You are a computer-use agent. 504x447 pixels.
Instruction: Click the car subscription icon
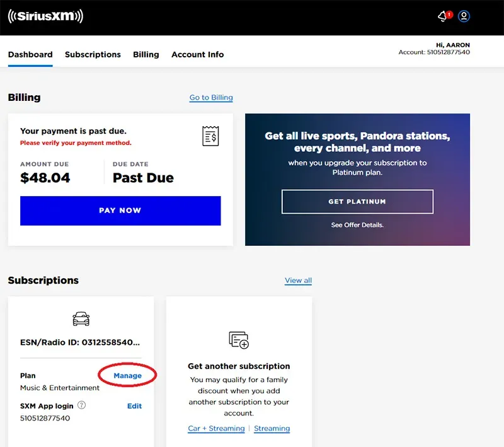click(x=81, y=320)
